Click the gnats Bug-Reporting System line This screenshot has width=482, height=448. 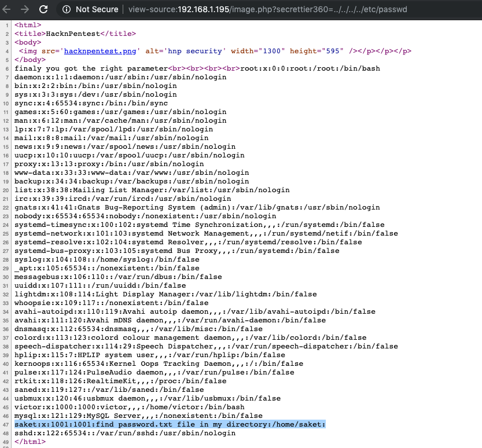click(197, 207)
